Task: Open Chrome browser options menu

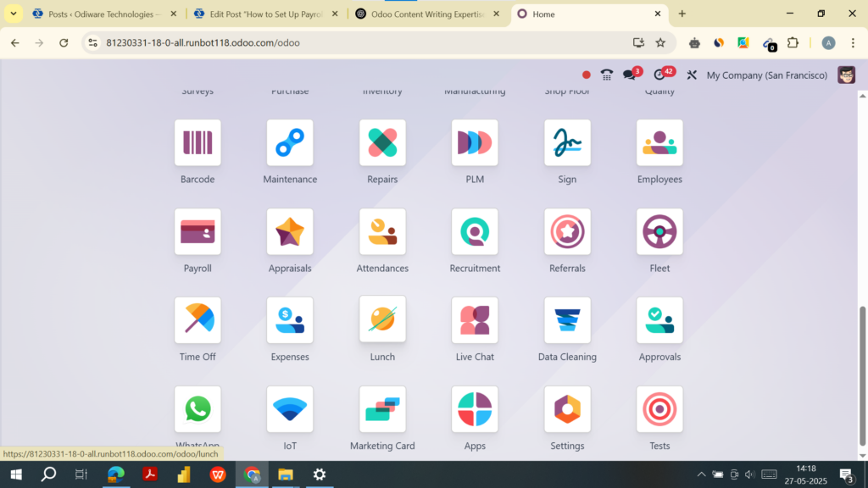Action: 852,42
